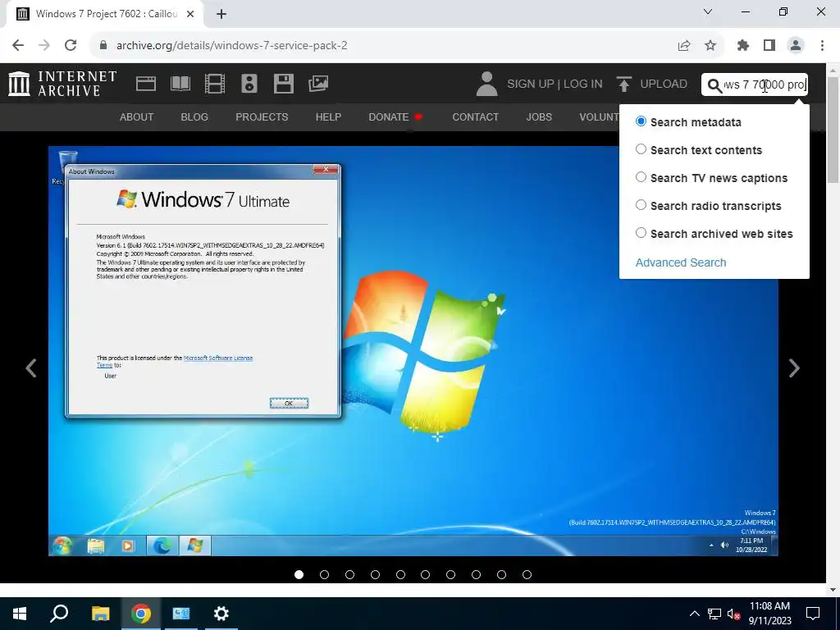
Task: Open the Chrome profile icon
Action: click(796, 46)
